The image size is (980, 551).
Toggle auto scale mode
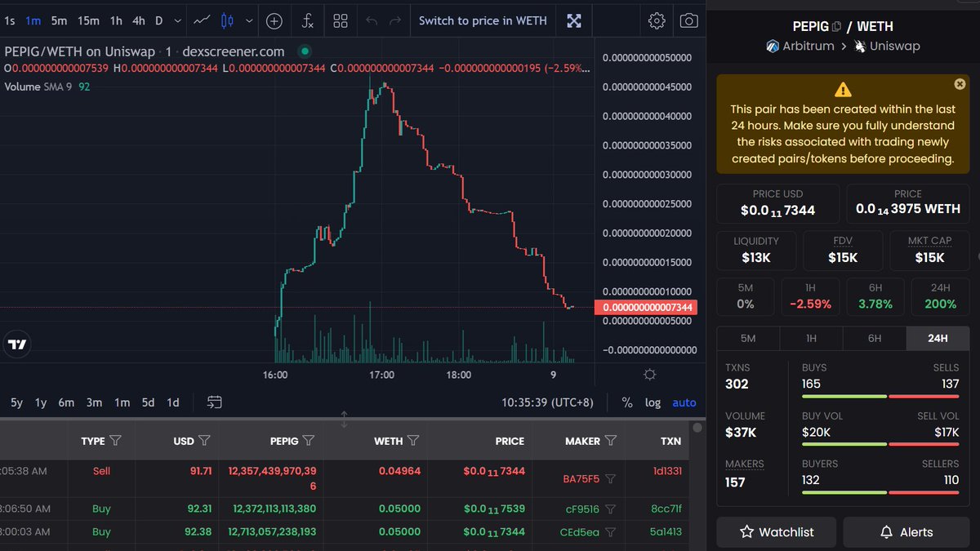pos(684,402)
